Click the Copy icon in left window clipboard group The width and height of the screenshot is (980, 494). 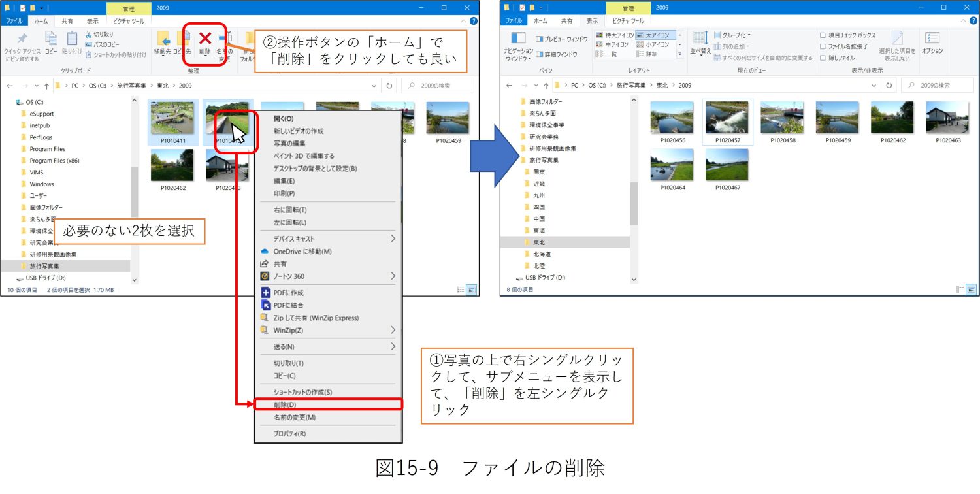coord(51,39)
